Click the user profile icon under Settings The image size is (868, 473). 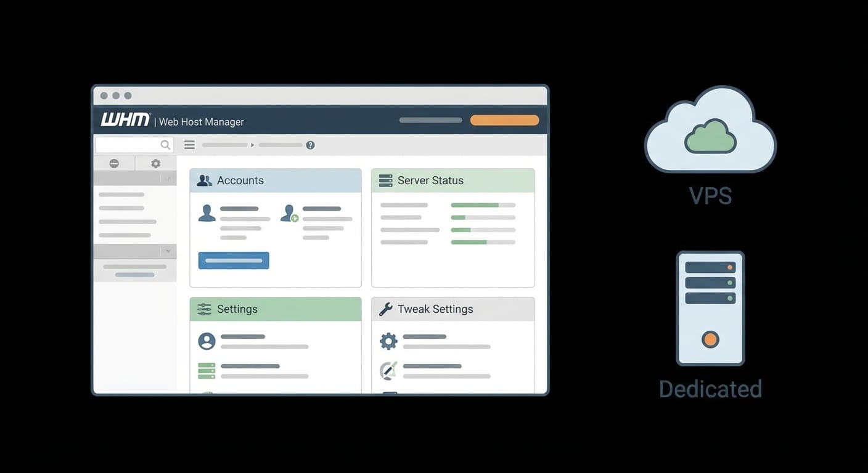click(x=207, y=341)
